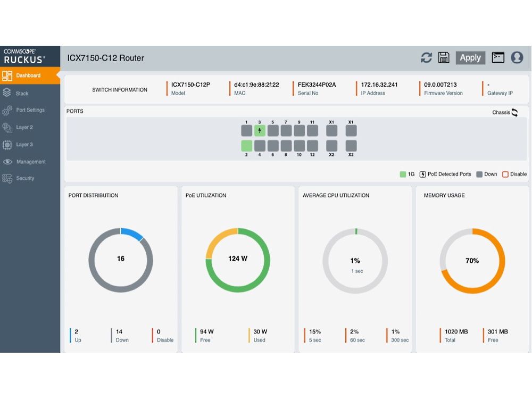Image resolution: width=532 pixels, height=399 pixels.
Task: Click the refresh icon in the top header
Action: (427, 57)
